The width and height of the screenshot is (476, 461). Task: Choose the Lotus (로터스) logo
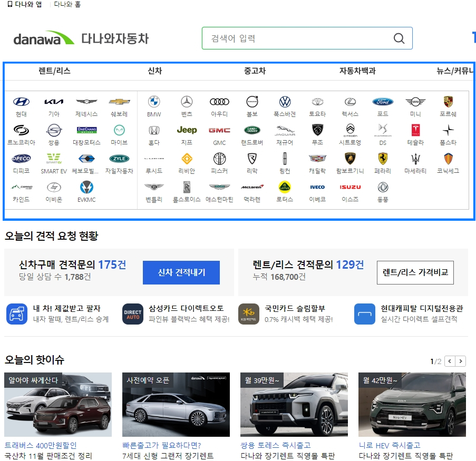coord(285,187)
